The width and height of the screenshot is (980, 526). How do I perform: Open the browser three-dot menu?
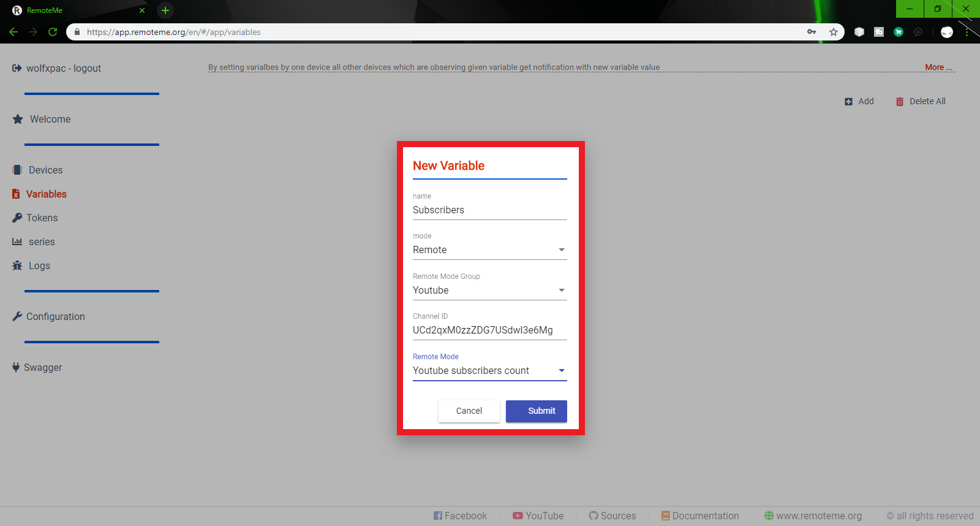pyautogui.click(x=967, y=32)
